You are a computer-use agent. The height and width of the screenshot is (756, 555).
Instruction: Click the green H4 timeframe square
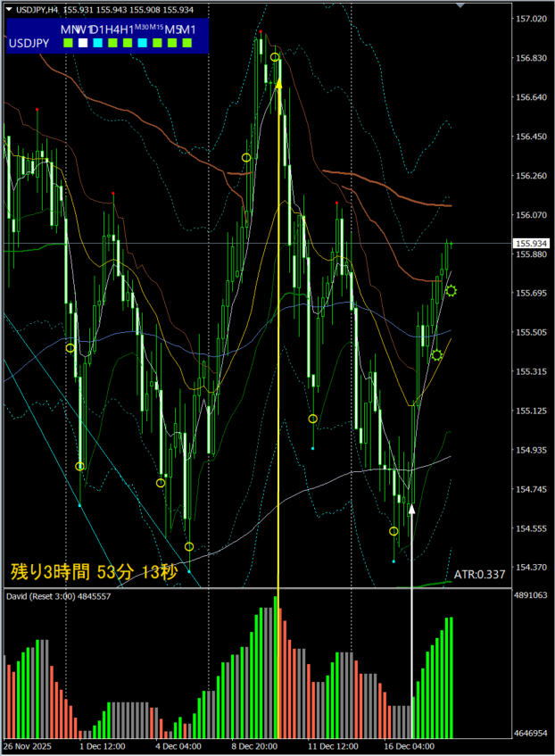tap(112, 44)
